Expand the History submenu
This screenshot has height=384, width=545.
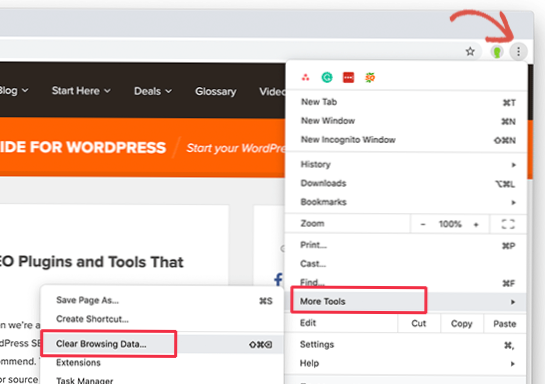coord(406,164)
